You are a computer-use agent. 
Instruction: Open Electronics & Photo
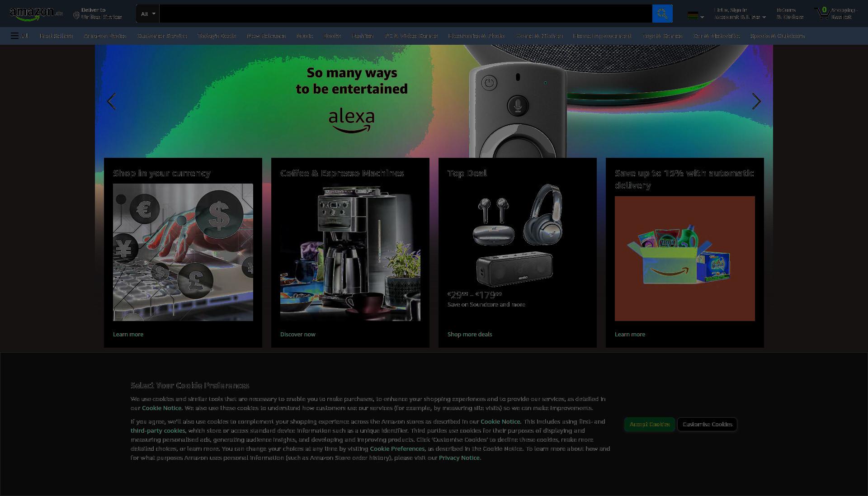pyautogui.click(x=476, y=36)
